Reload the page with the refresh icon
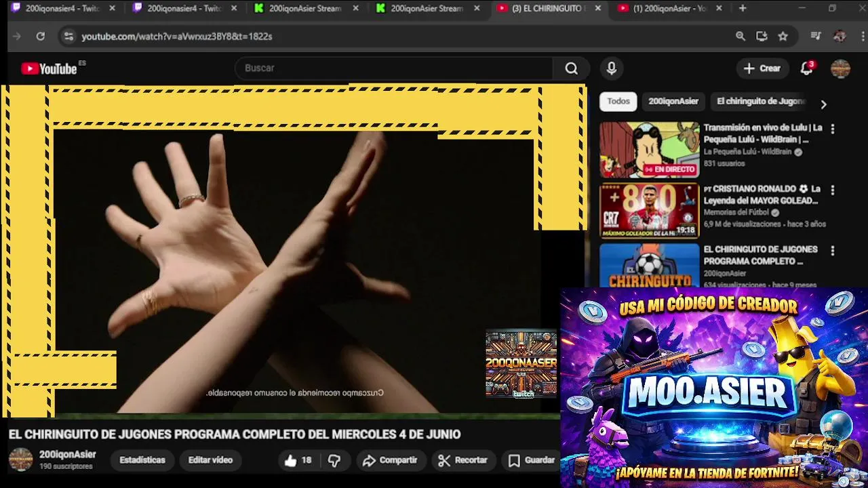 41,37
